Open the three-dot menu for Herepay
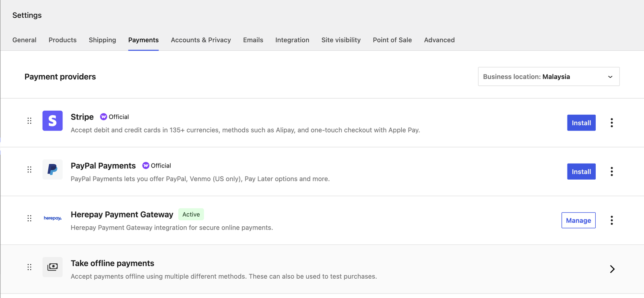The image size is (644, 298). [611, 220]
